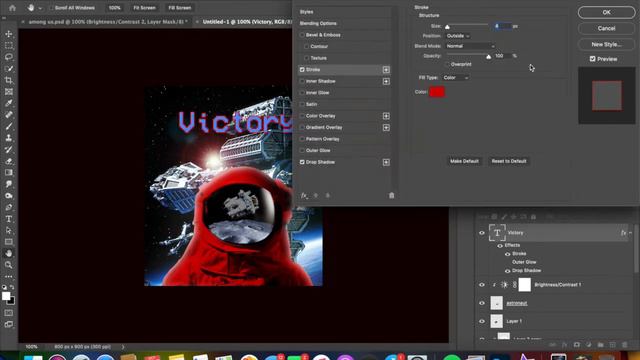This screenshot has width=640, height=360.
Task: Click the delete effect trash icon in Layer Style
Action: click(x=391, y=196)
